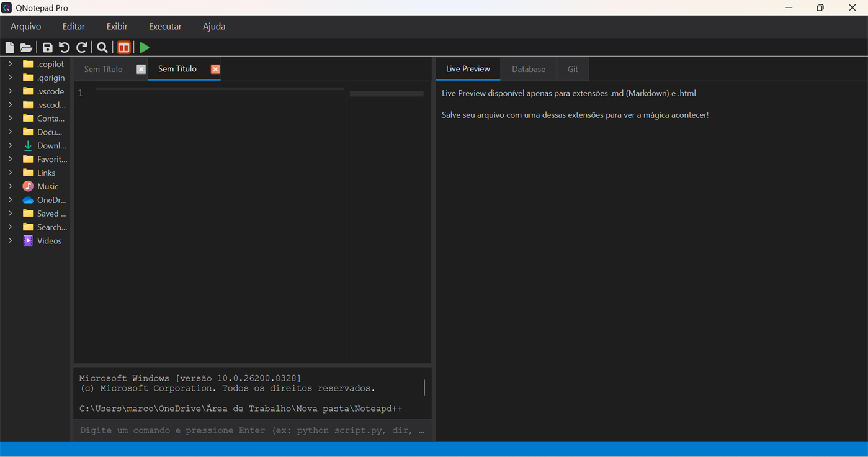
Task: Expand the OneDr... folder arrow
Action: [10, 200]
